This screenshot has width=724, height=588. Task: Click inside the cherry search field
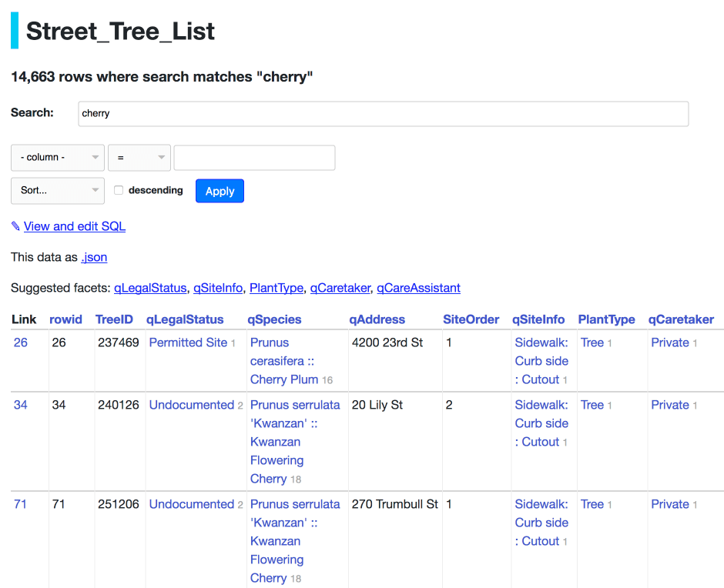click(x=383, y=113)
